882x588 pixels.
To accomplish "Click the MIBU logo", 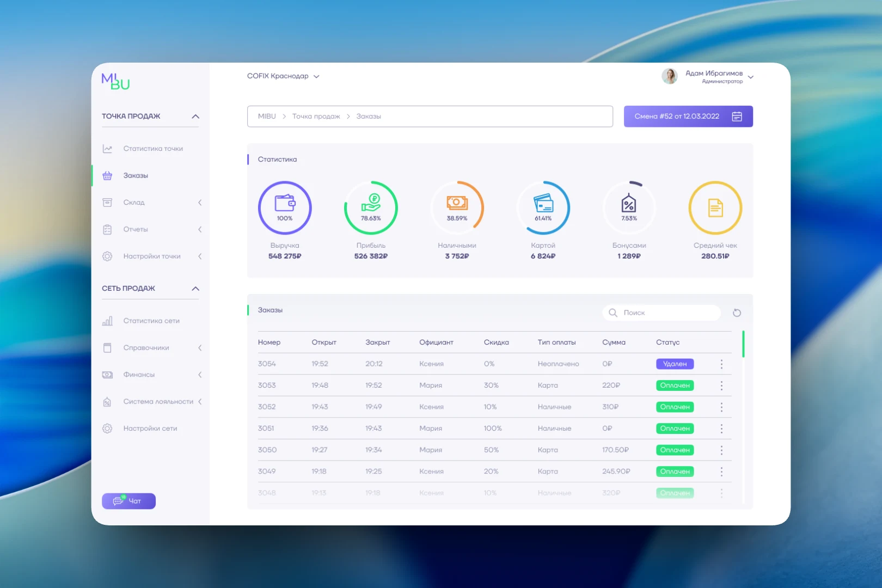I will tap(115, 81).
